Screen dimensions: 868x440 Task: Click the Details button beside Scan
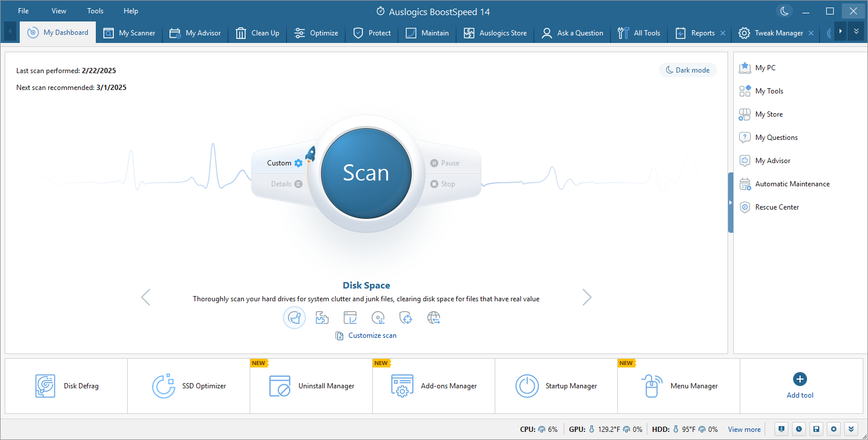tap(286, 184)
